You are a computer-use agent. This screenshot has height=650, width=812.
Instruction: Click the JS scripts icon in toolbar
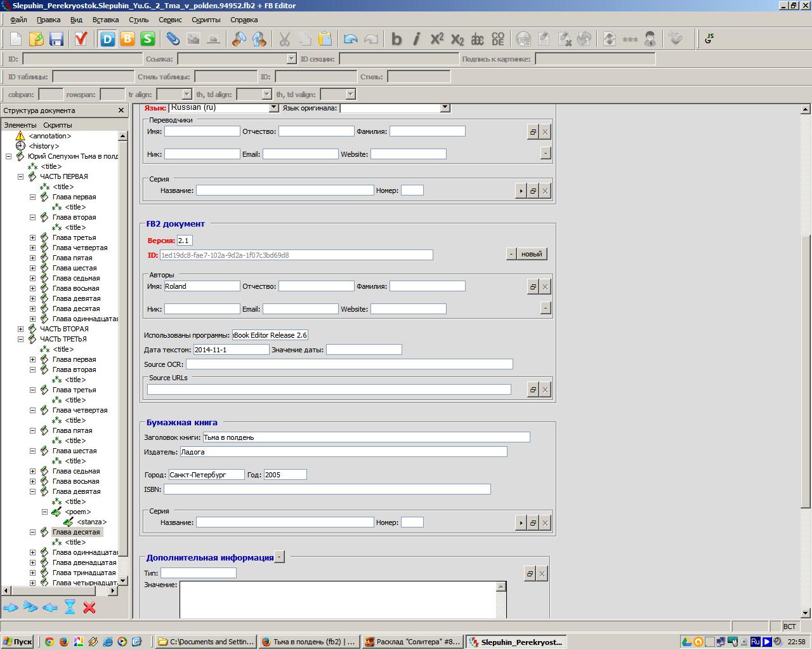coord(709,39)
